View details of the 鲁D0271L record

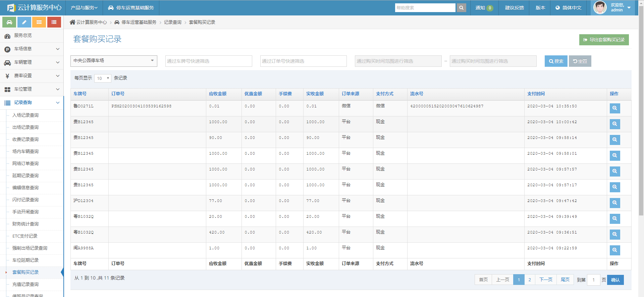click(x=614, y=108)
